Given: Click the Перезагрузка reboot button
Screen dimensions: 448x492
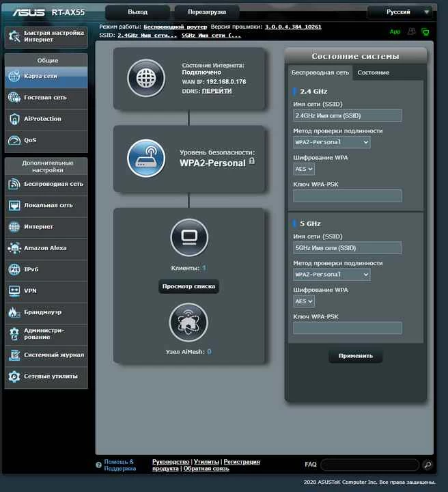Looking at the screenshot, I should click(x=207, y=12).
